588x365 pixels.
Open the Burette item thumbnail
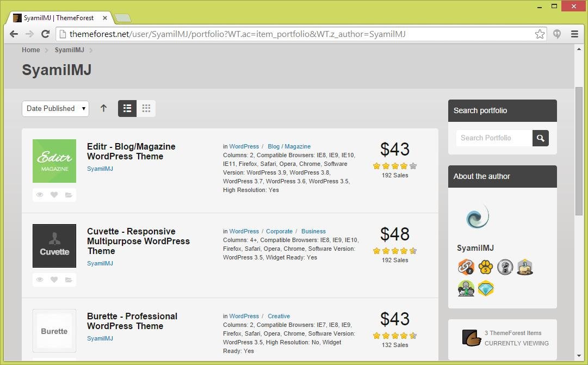click(54, 331)
